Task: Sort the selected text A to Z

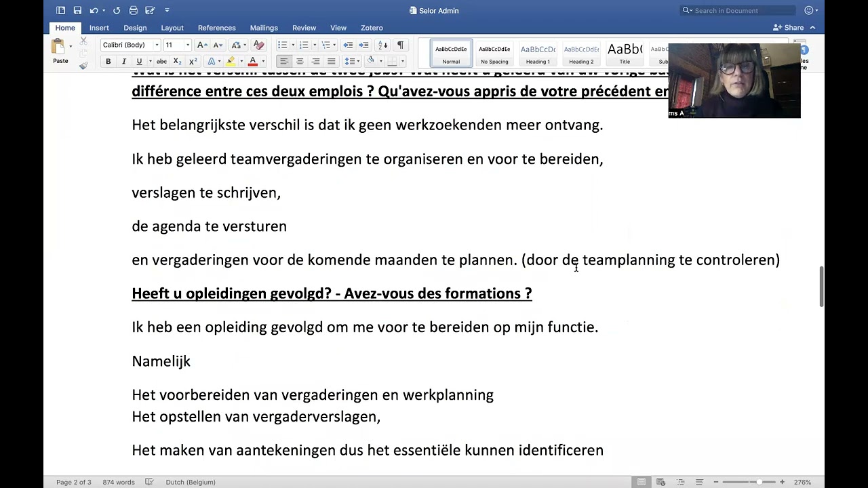Action: coord(382,45)
